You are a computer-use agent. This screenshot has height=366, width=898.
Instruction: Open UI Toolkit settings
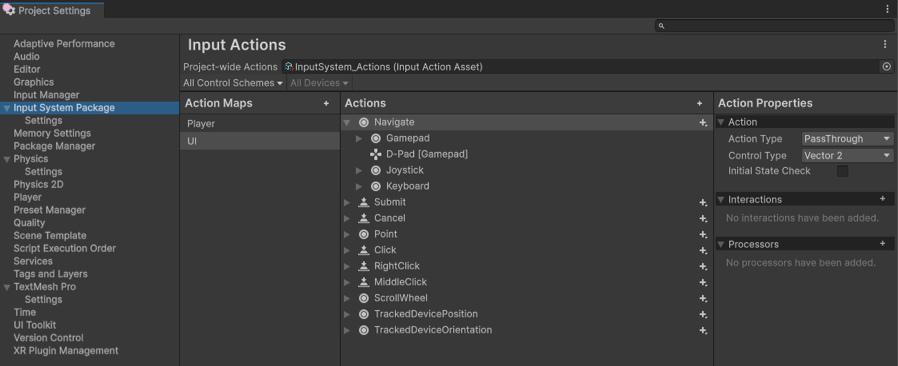(35, 325)
